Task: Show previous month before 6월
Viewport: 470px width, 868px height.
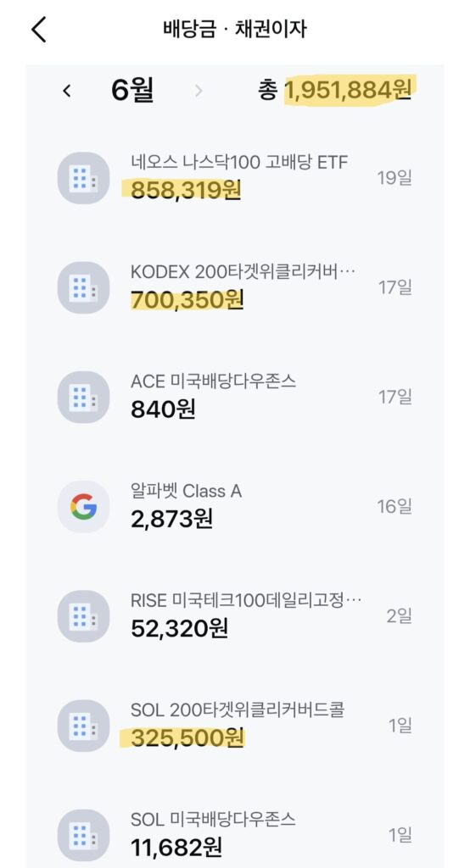Action: point(66,91)
